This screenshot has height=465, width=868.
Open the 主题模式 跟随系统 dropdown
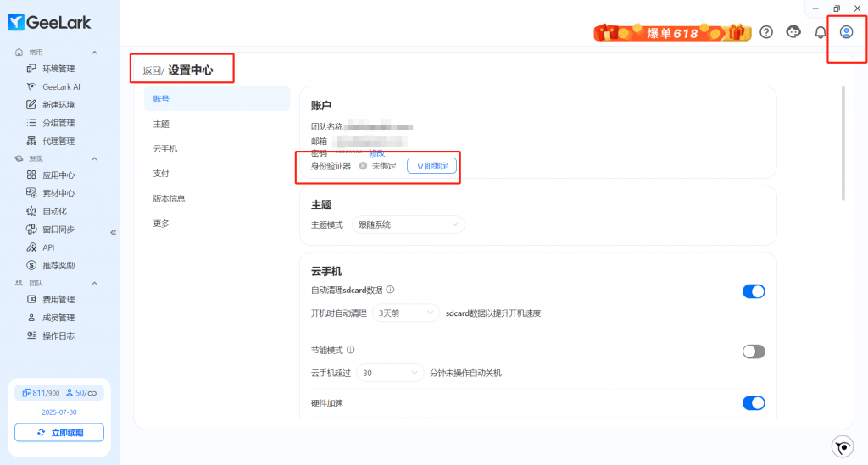[408, 224]
